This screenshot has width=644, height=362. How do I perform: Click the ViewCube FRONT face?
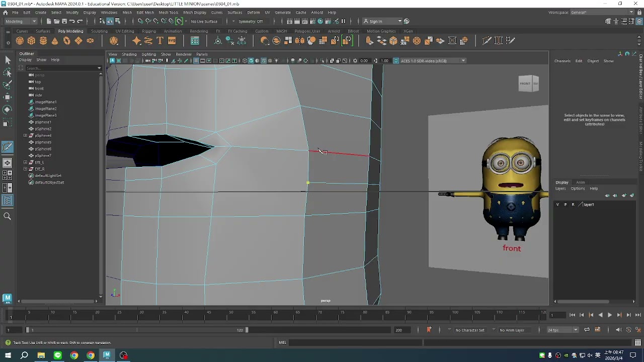525,83
